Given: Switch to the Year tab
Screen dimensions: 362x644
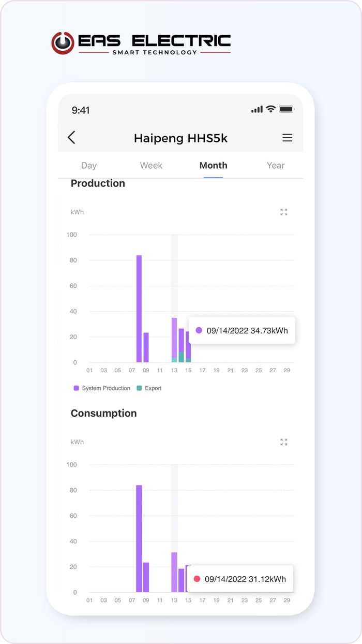Looking at the screenshot, I should pos(276,166).
